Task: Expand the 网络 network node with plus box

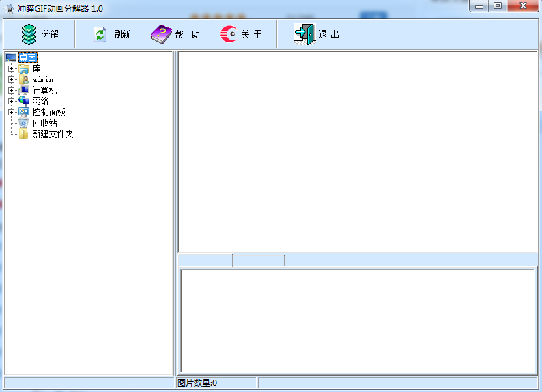Action: [x=11, y=101]
